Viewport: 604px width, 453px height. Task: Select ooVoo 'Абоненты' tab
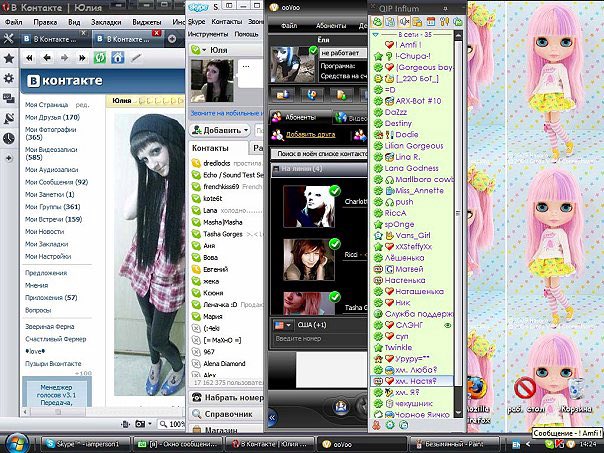point(300,117)
